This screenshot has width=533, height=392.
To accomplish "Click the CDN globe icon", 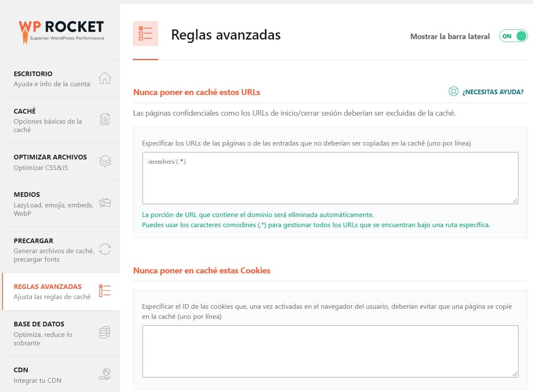I will [x=105, y=373].
